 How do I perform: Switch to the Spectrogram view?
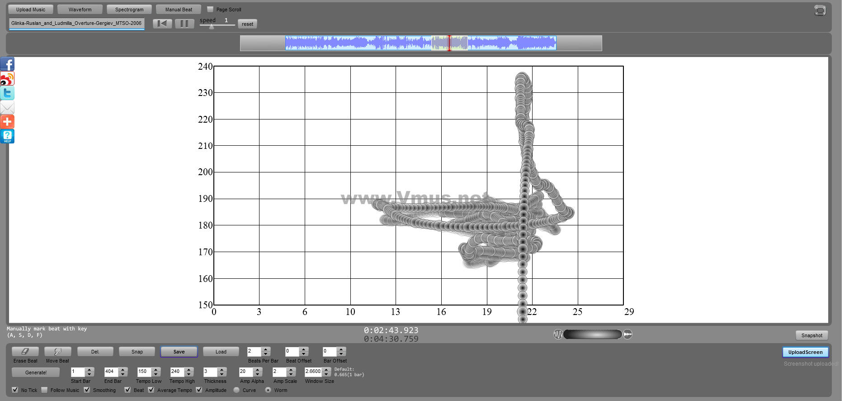129,10
